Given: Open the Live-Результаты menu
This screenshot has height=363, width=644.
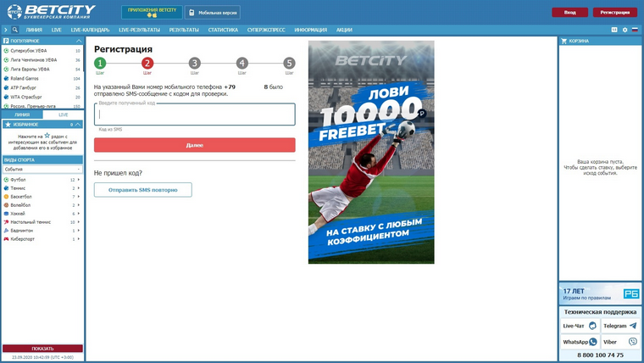Looking at the screenshot, I should pos(139,30).
